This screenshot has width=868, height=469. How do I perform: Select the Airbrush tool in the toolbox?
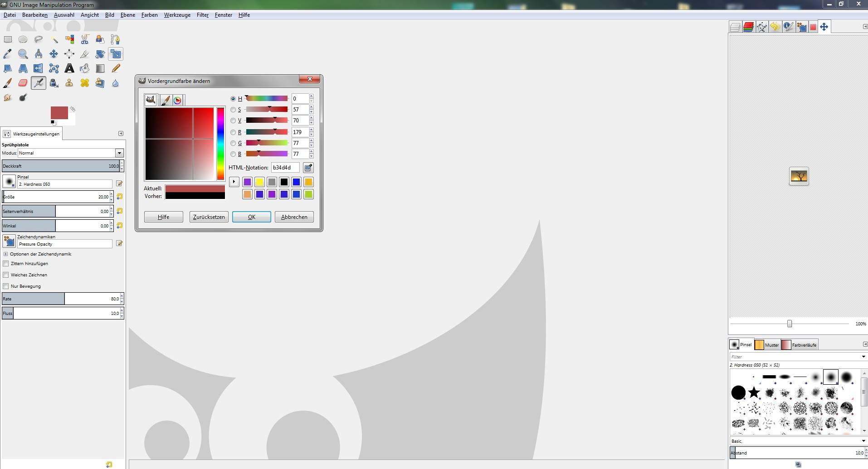[38, 83]
